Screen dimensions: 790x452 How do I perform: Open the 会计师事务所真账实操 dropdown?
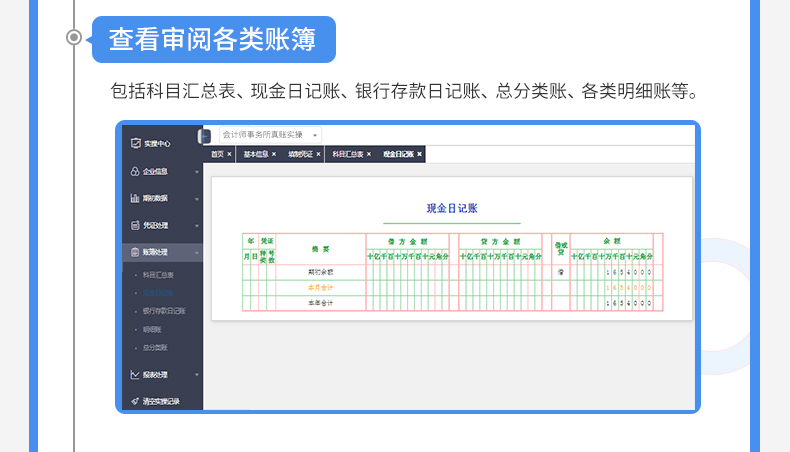point(316,134)
